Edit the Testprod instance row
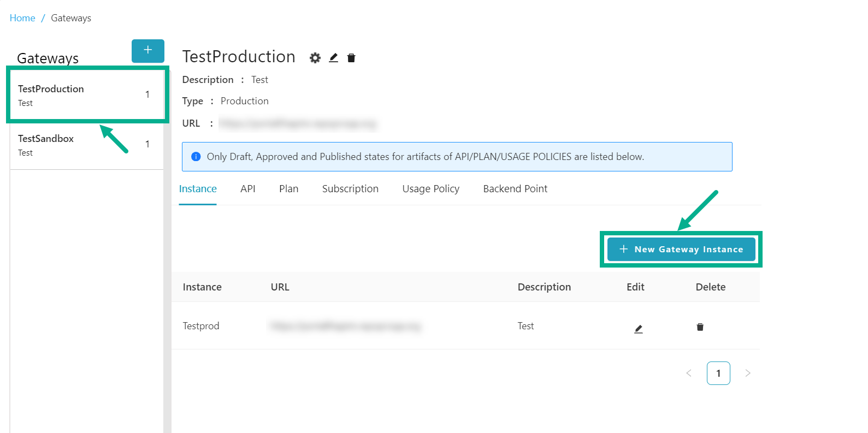 click(638, 329)
